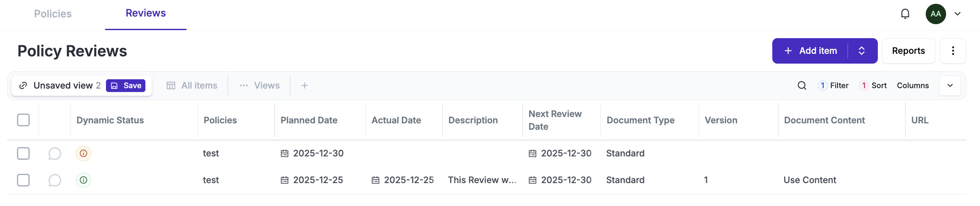
Task: Open the AA user account menu
Action: [x=936, y=14]
